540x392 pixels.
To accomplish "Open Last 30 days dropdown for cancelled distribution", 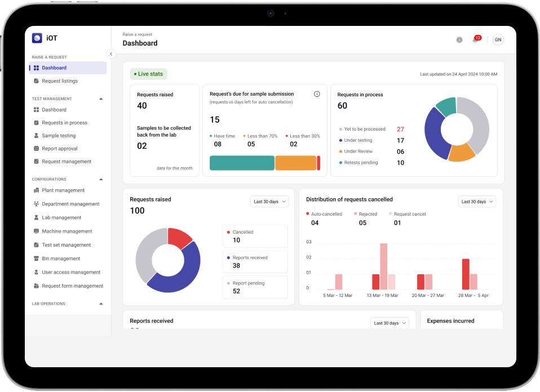I will click(x=477, y=202).
